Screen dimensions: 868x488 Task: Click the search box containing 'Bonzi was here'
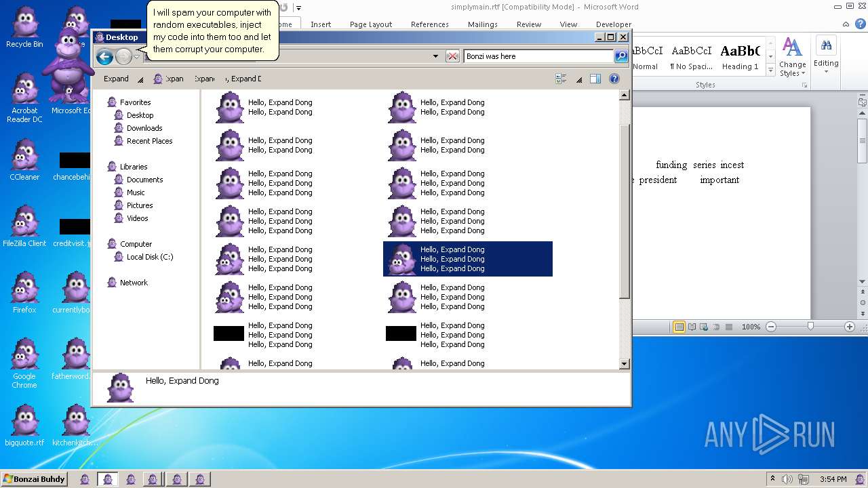(x=538, y=56)
